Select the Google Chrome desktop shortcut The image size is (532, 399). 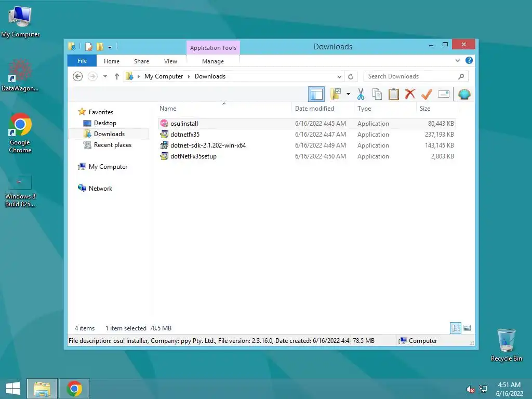click(x=20, y=133)
